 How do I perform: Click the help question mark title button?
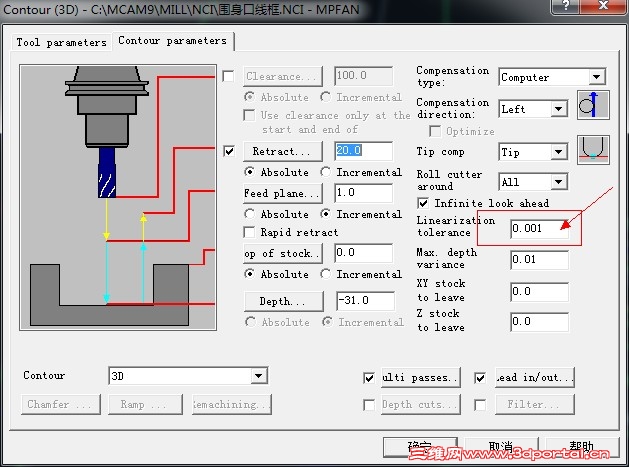(566, 6)
